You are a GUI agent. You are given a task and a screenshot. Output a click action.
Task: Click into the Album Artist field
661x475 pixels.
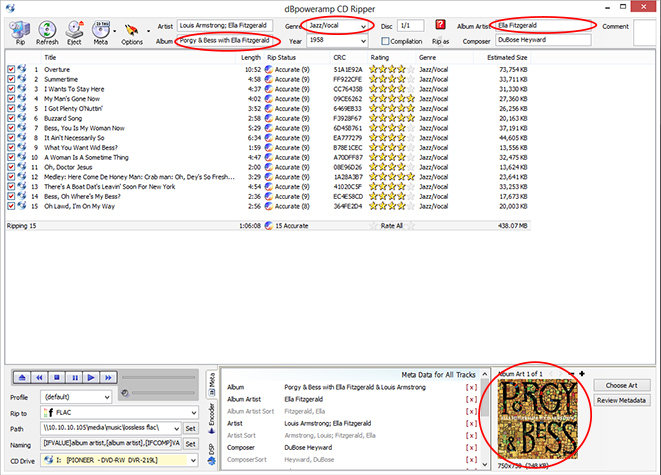point(543,26)
